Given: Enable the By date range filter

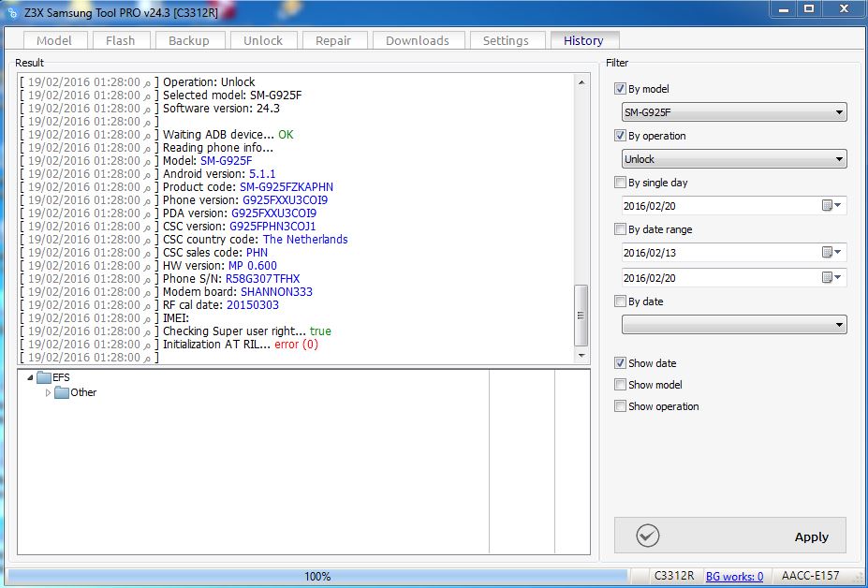Looking at the screenshot, I should click(620, 229).
